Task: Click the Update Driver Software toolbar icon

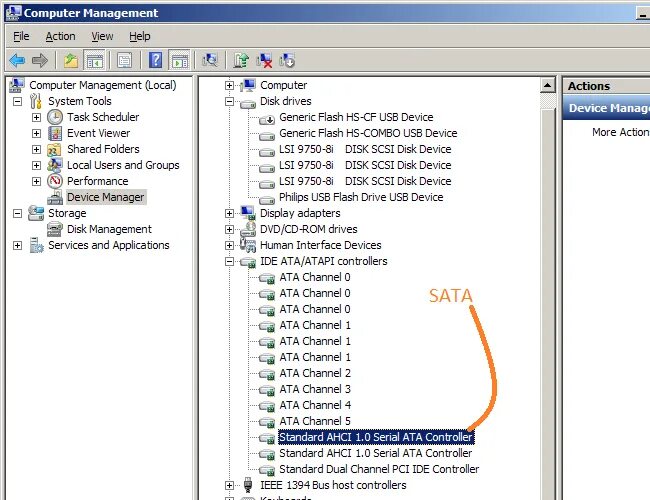Action: pos(241,61)
